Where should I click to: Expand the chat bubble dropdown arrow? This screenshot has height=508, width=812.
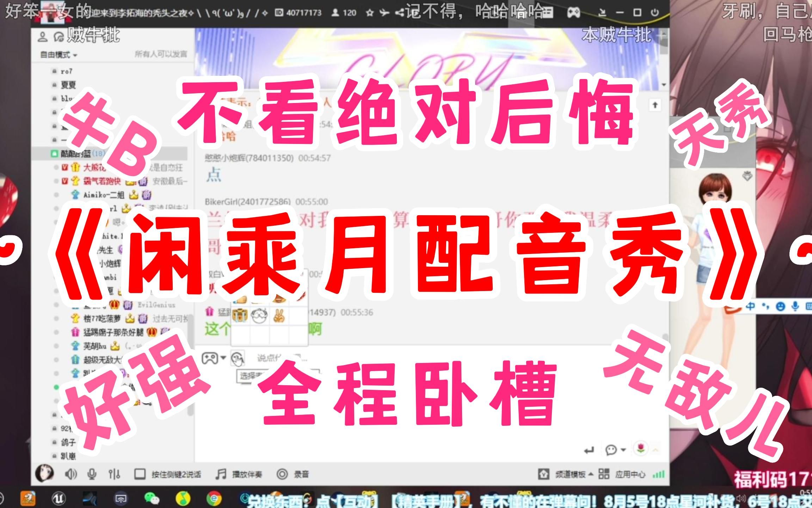[623, 450]
